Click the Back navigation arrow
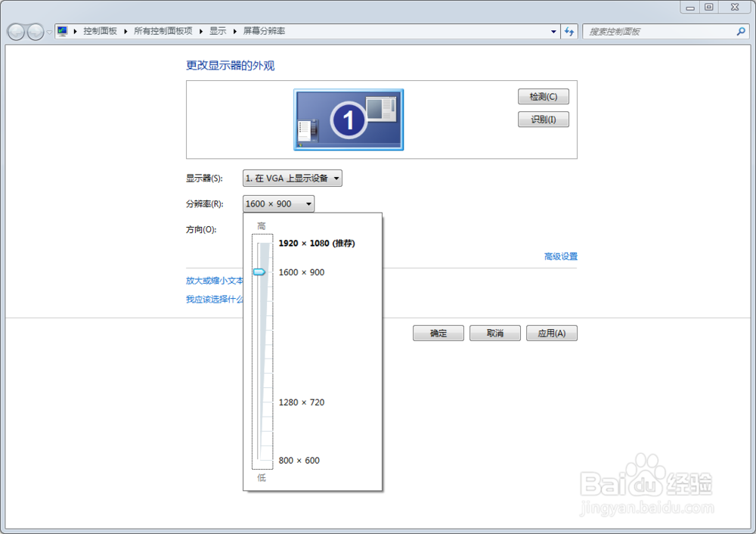756x534 pixels. point(16,33)
